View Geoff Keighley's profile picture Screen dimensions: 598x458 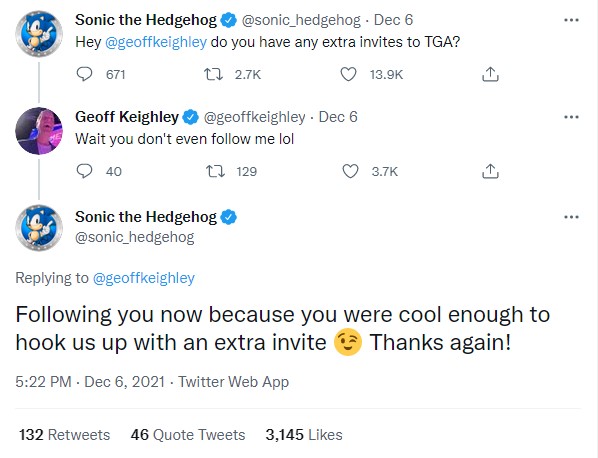click(x=39, y=131)
